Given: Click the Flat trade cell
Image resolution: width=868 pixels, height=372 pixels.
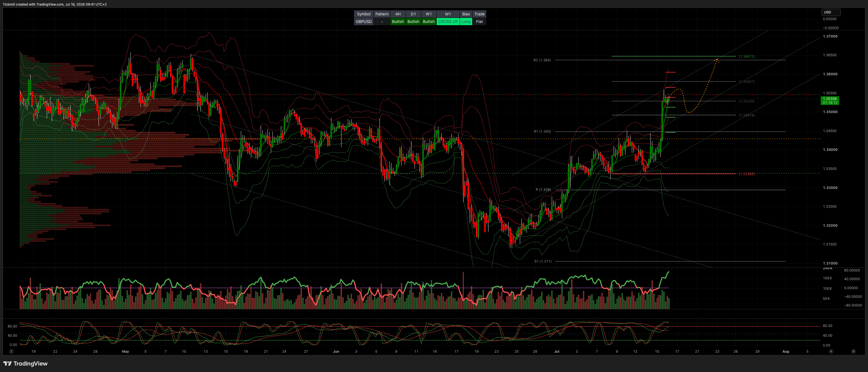Looking at the screenshot, I should click(x=479, y=22).
